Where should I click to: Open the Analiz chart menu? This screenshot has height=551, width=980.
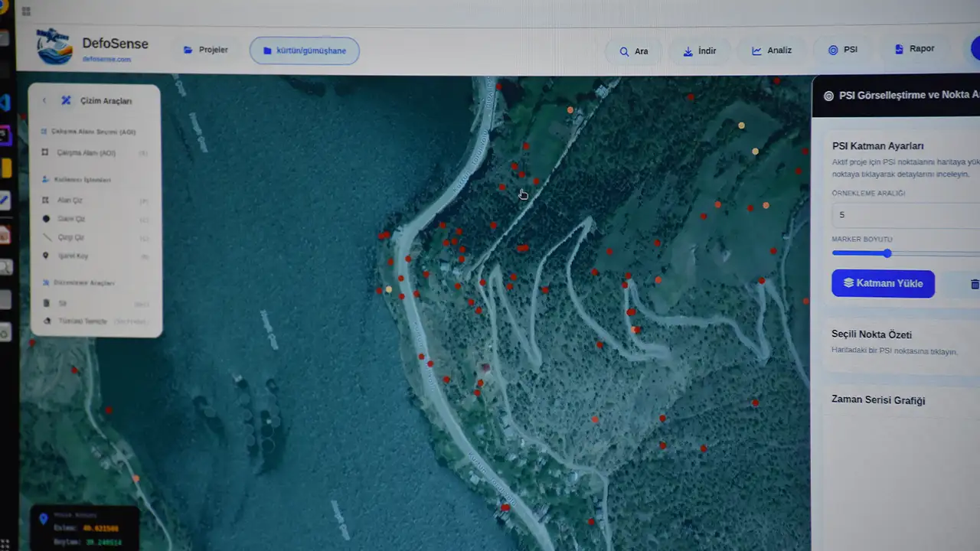pos(771,51)
